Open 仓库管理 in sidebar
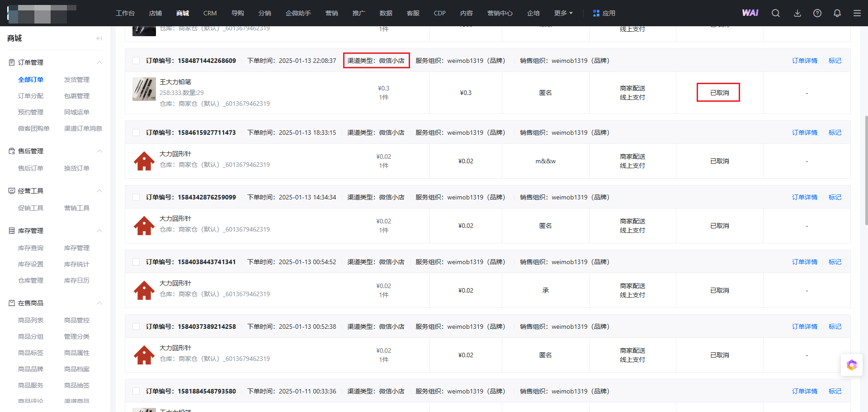Screen dimensions: 868x412 point(31,280)
